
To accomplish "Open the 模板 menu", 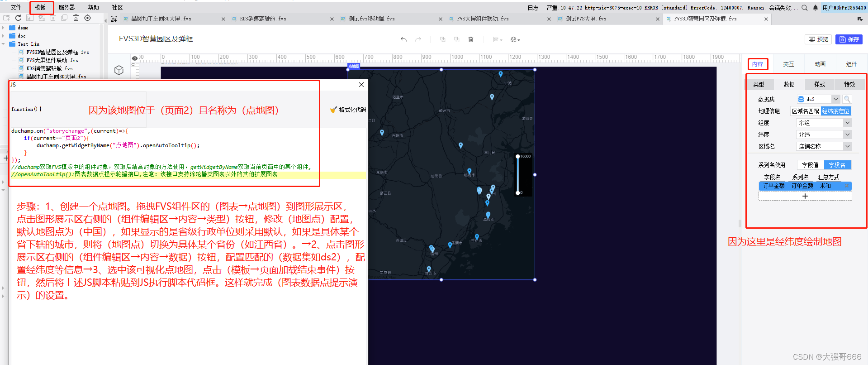I will 41,7.
